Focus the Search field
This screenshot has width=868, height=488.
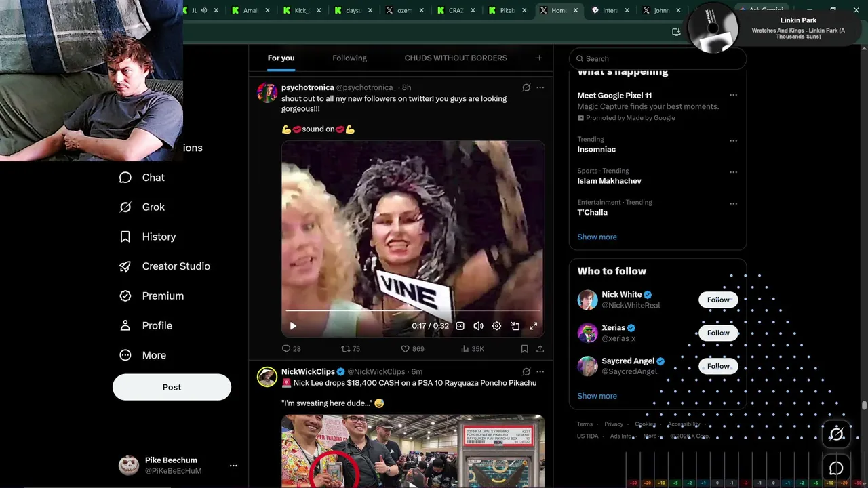657,58
